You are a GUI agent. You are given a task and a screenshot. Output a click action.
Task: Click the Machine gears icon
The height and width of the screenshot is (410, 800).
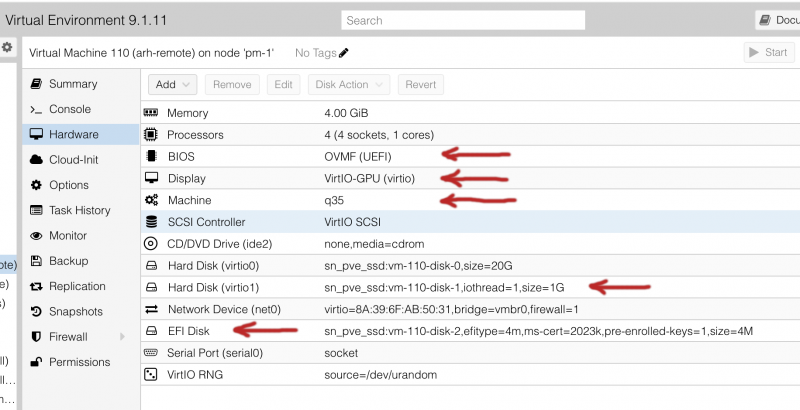(x=151, y=200)
